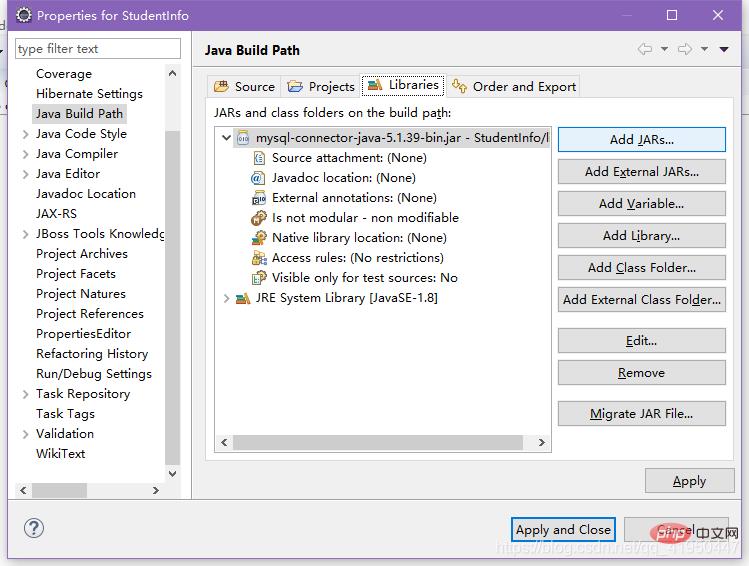Click the External annotations icon
The height and width of the screenshot is (566, 749).
(x=259, y=198)
